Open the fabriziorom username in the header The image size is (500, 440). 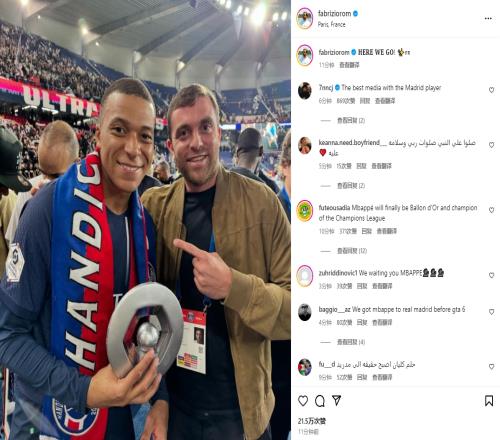pos(334,14)
